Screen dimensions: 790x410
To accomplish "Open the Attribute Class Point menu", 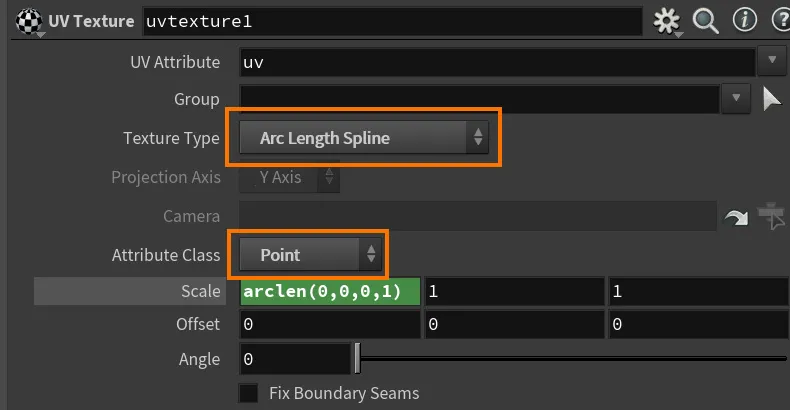I will [309, 255].
